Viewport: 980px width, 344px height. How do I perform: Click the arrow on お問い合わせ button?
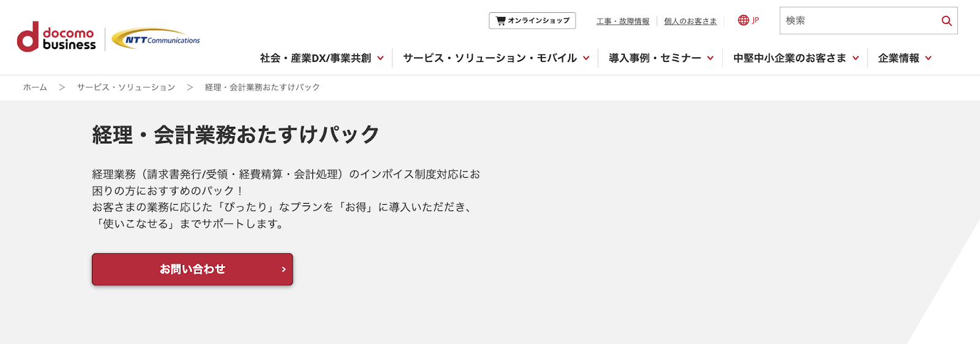tap(284, 269)
